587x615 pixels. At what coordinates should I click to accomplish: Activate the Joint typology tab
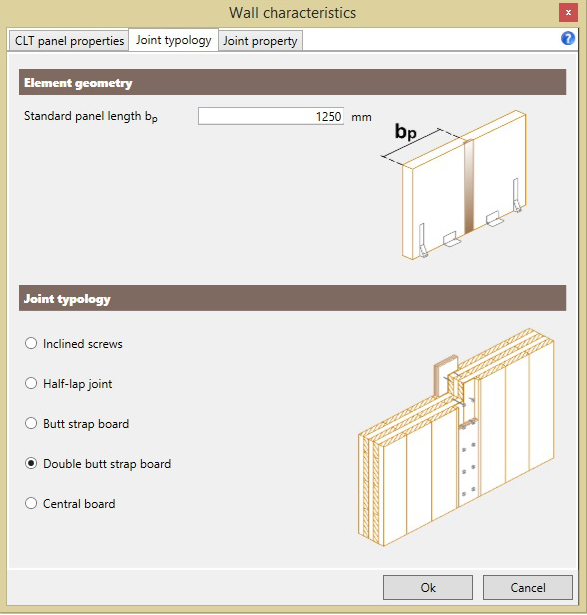[173, 40]
